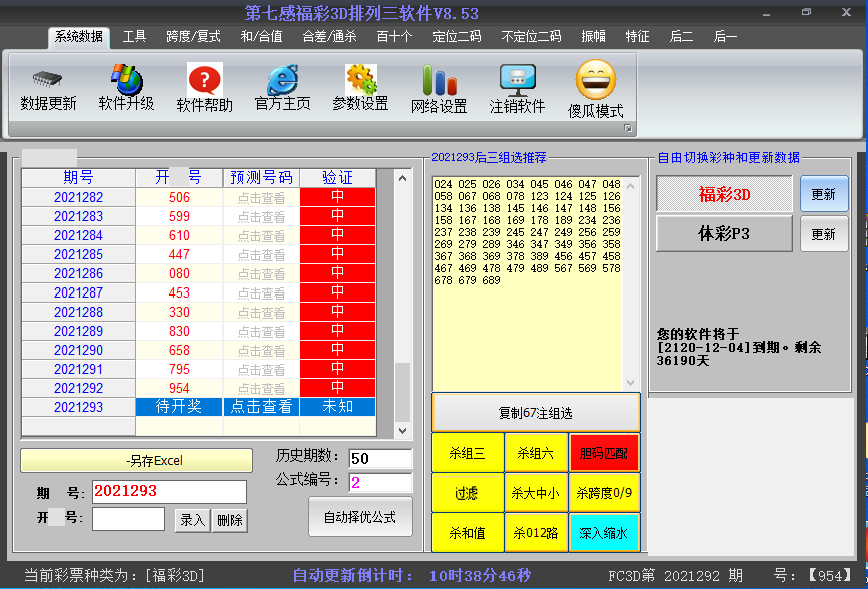Click the 杀组六 button
868x589 pixels.
coord(536,453)
